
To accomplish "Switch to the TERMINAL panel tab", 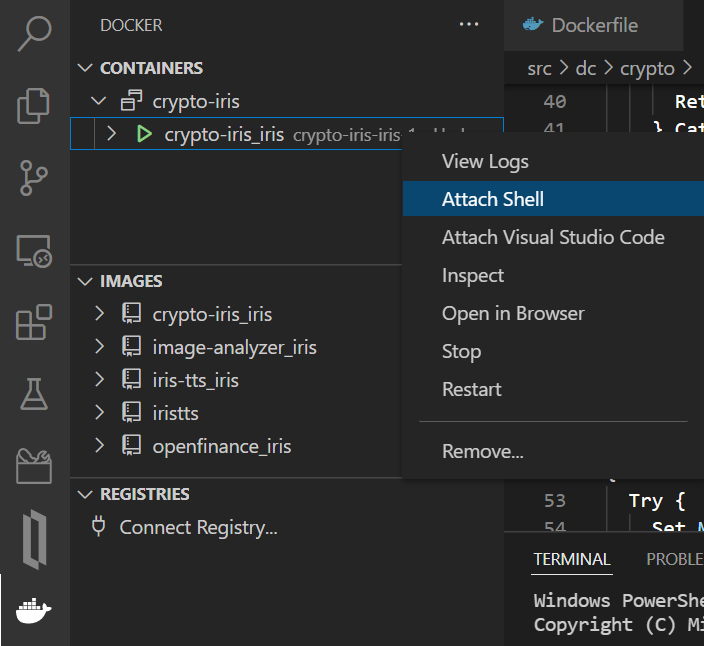I will pos(572,559).
